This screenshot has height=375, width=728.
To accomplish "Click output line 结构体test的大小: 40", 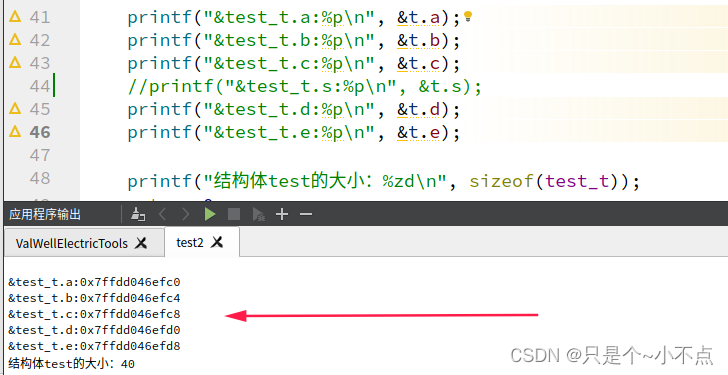I will (x=72, y=363).
